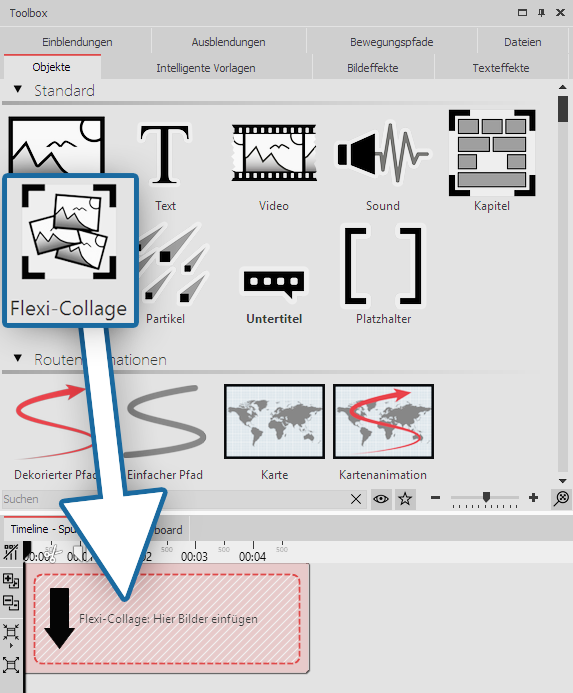Click the plus icon size button
The image size is (573, 693).
coord(533,498)
